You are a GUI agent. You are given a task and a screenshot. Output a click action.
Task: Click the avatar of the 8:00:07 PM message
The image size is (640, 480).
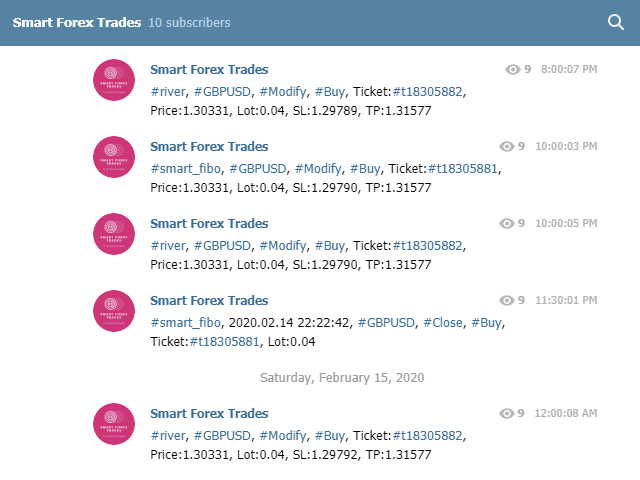(x=114, y=80)
